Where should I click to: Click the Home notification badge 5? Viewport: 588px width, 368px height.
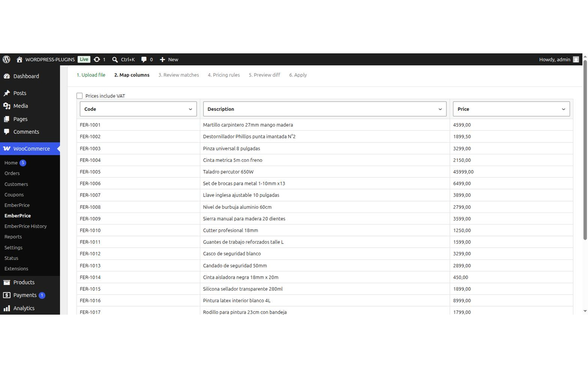coord(23,163)
